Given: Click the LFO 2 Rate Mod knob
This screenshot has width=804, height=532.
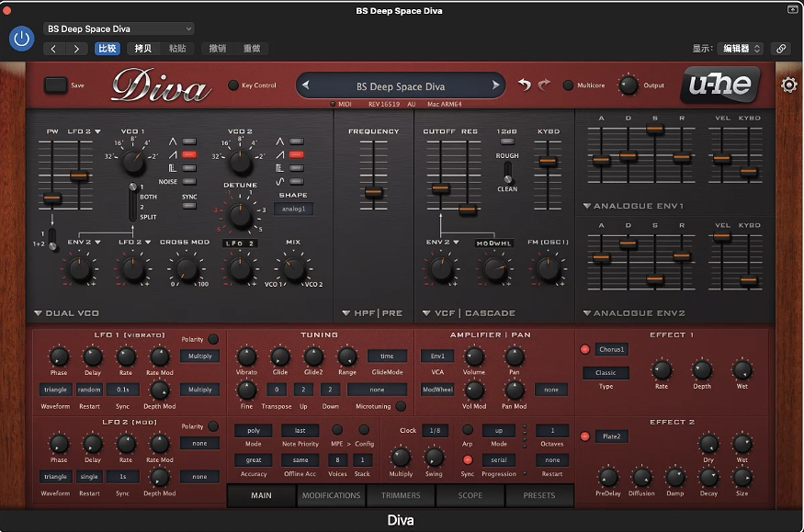Looking at the screenshot, I should coord(160,444).
